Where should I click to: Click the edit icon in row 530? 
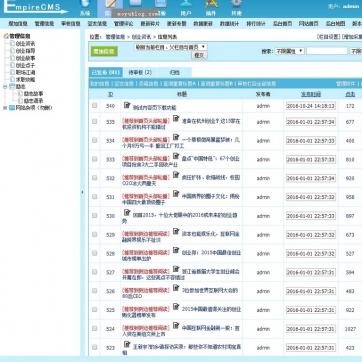click(127, 212)
